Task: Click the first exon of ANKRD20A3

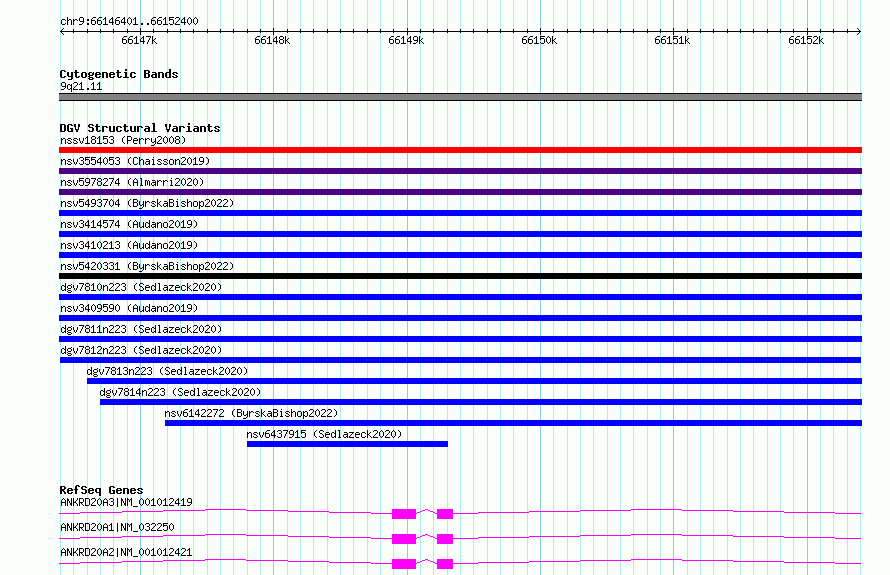Action: (x=404, y=514)
